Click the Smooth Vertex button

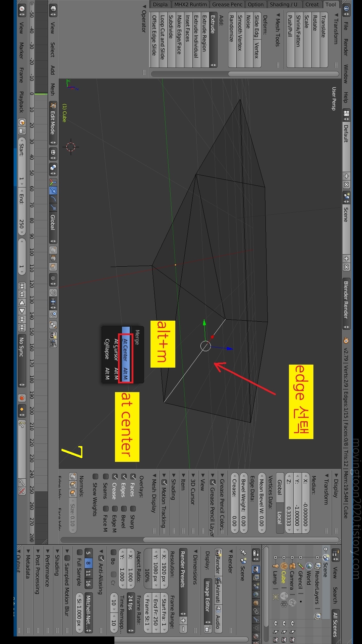click(240, 40)
